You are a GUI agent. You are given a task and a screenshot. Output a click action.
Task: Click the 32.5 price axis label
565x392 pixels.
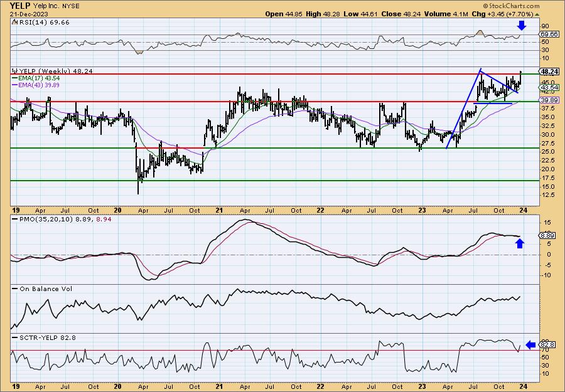point(547,126)
